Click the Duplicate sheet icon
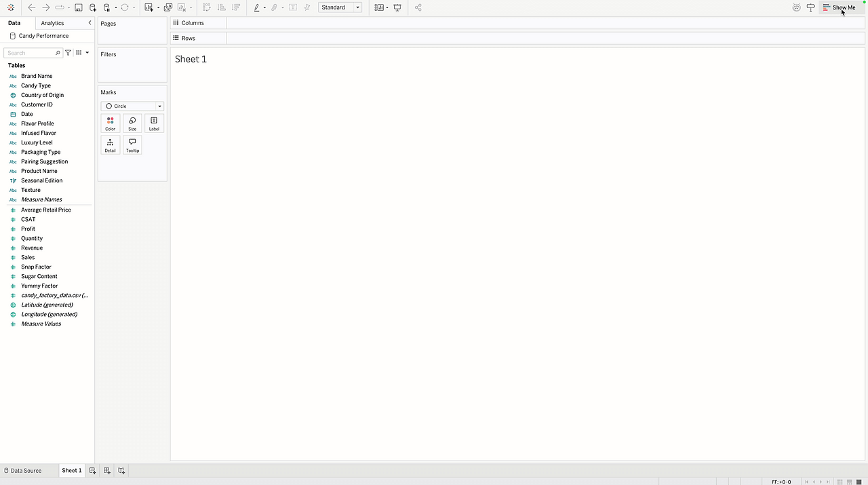 pos(168,7)
